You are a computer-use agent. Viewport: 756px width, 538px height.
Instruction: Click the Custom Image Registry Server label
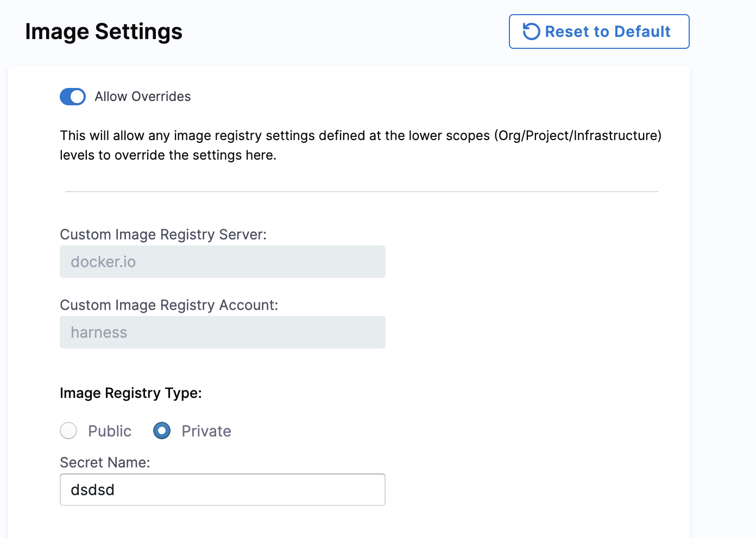163,235
